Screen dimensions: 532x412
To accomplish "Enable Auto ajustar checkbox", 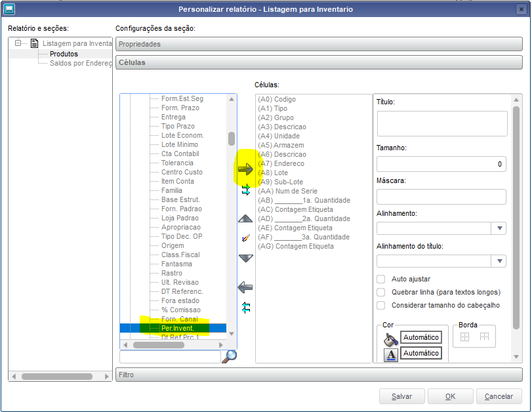I will (381, 279).
